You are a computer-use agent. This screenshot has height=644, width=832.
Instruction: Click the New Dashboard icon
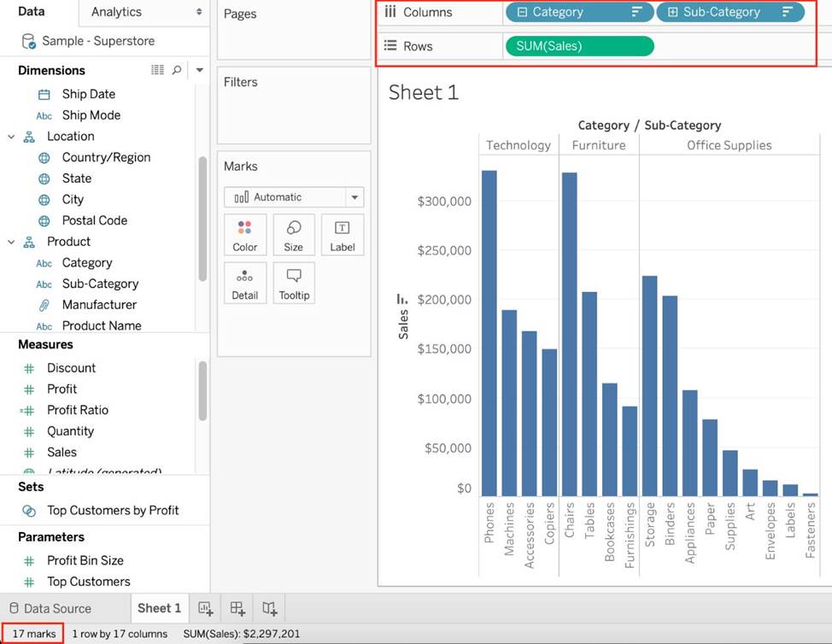(237, 608)
